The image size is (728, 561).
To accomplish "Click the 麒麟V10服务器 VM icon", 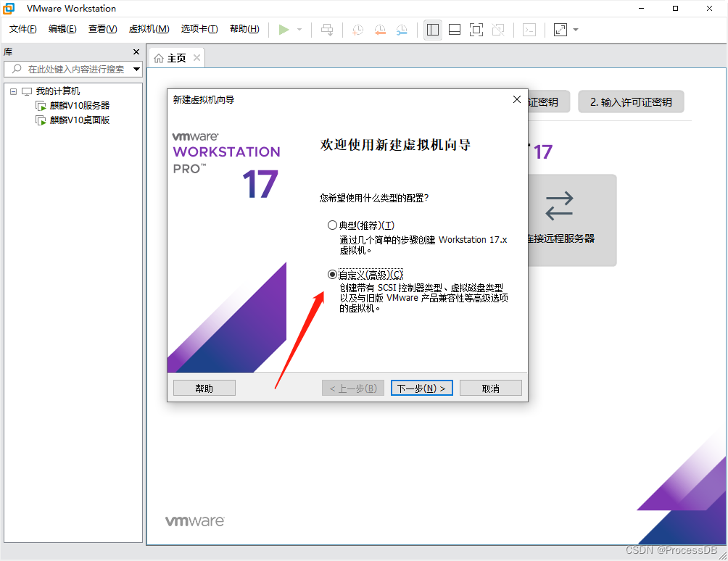I will (41, 106).
